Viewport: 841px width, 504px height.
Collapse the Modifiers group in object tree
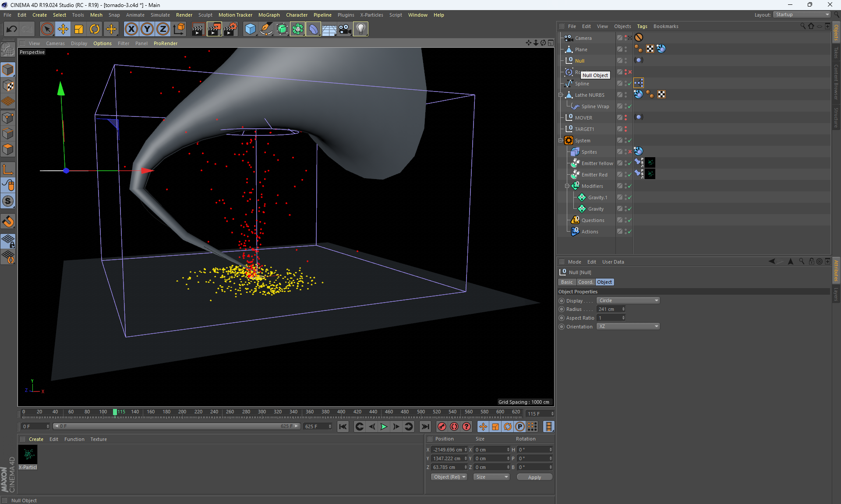point(567,186)
